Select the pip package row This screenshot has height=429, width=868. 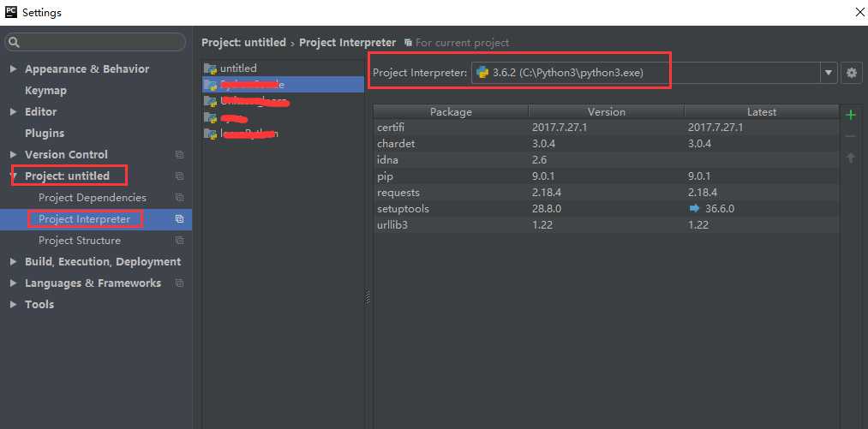pos(606,176)
